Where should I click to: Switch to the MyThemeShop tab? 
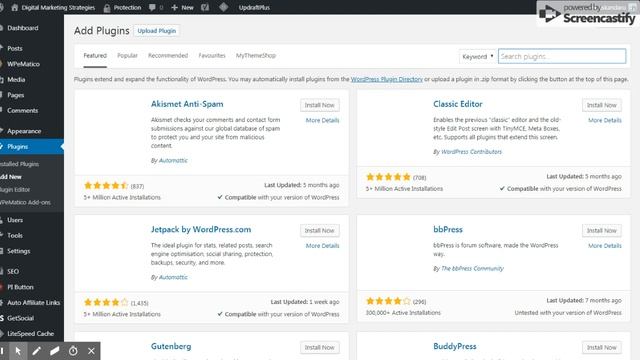(x=256, y=56)
